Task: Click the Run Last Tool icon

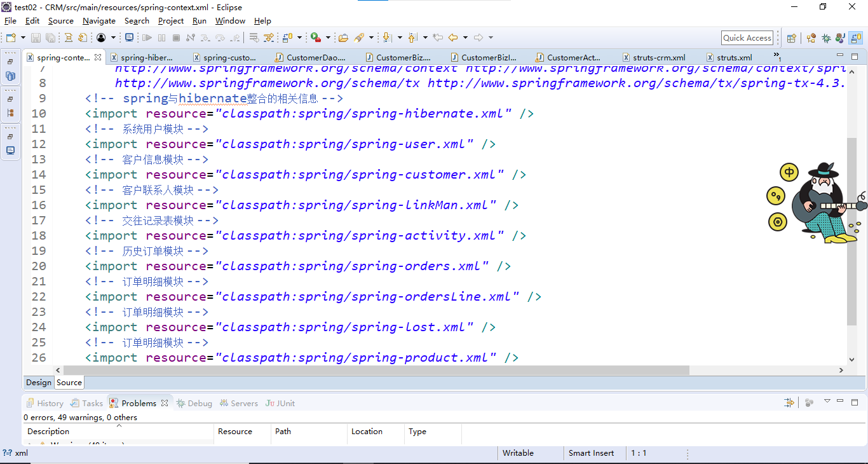Action: pos(315,38)
